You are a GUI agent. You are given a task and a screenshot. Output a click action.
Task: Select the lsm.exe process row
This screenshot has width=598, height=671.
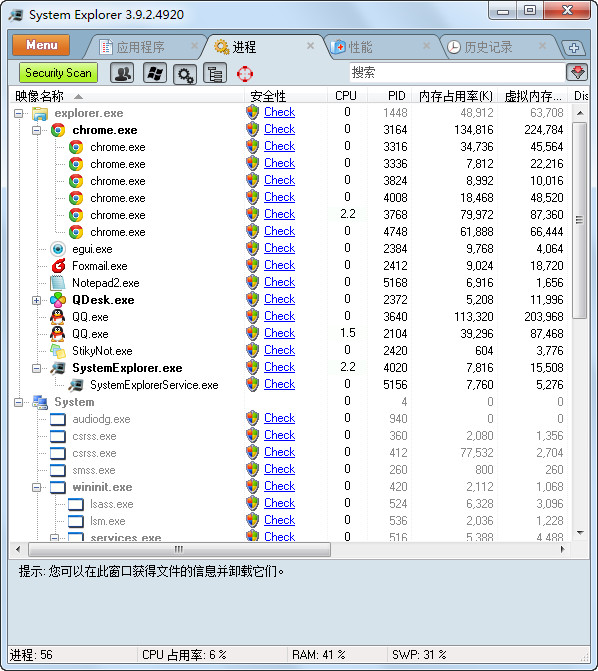pos(289,521)
